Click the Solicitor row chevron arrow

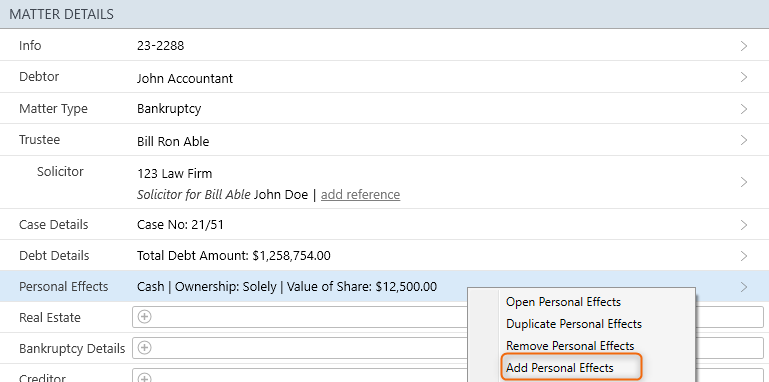744,182
